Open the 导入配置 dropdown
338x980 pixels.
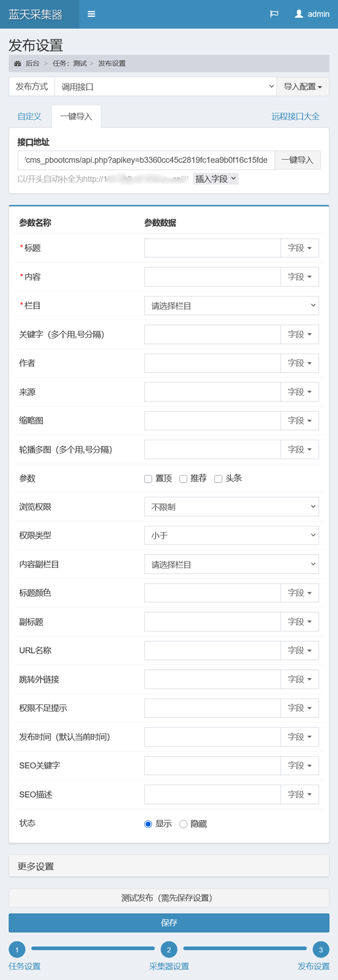click(x=303, y=87)
